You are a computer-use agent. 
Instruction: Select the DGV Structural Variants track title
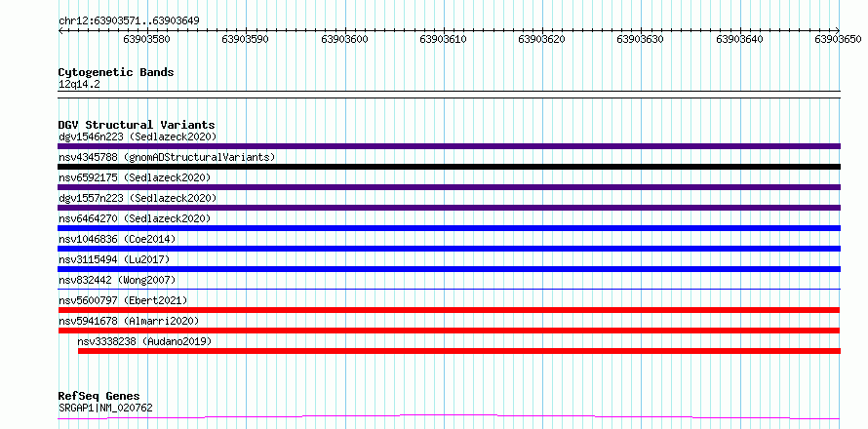click(x=137, y=125)
